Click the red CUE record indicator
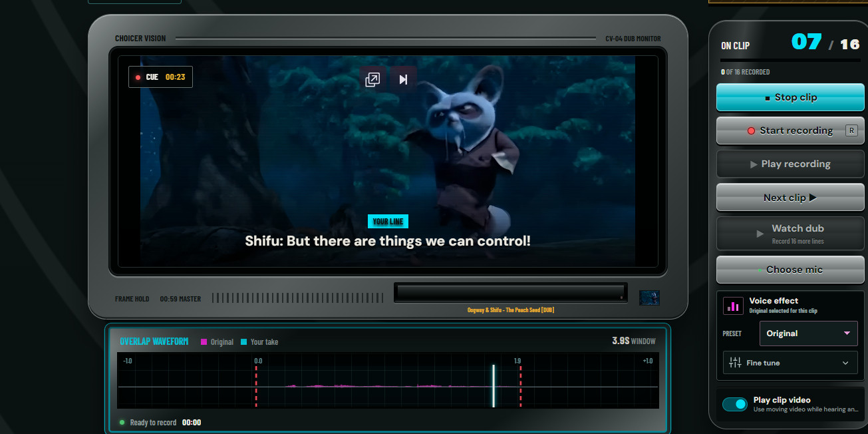 coord(138,77)
